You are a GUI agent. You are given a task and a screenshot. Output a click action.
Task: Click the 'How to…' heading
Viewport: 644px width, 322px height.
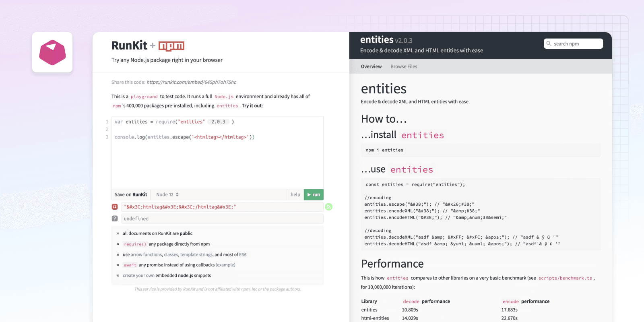pyautogui.click(x=384, y=119)
